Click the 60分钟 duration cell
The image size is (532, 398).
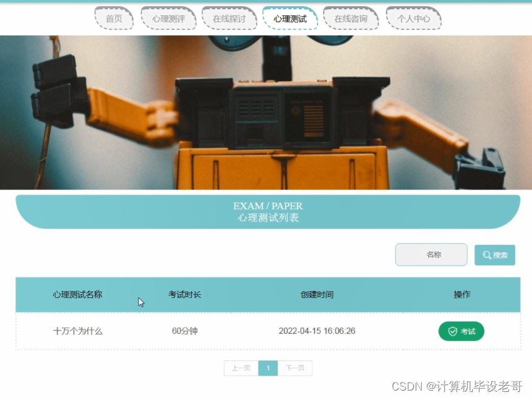184,331
